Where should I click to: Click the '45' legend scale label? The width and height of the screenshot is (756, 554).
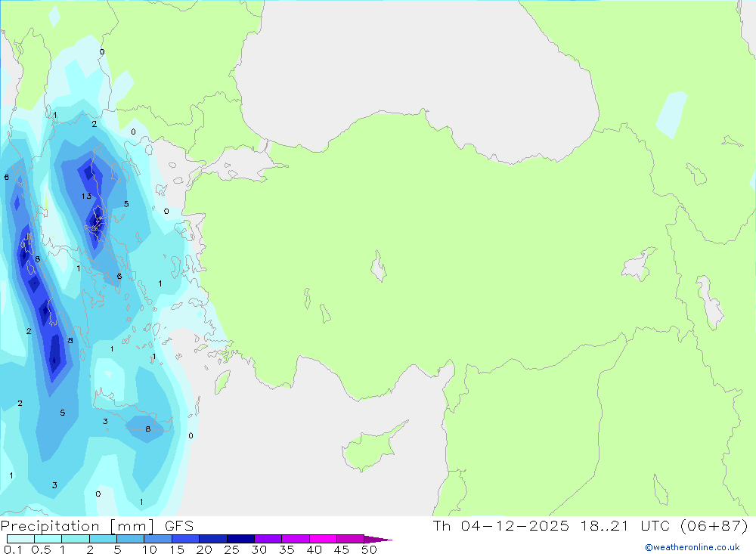pyautogui.click(x=342, y=549)
